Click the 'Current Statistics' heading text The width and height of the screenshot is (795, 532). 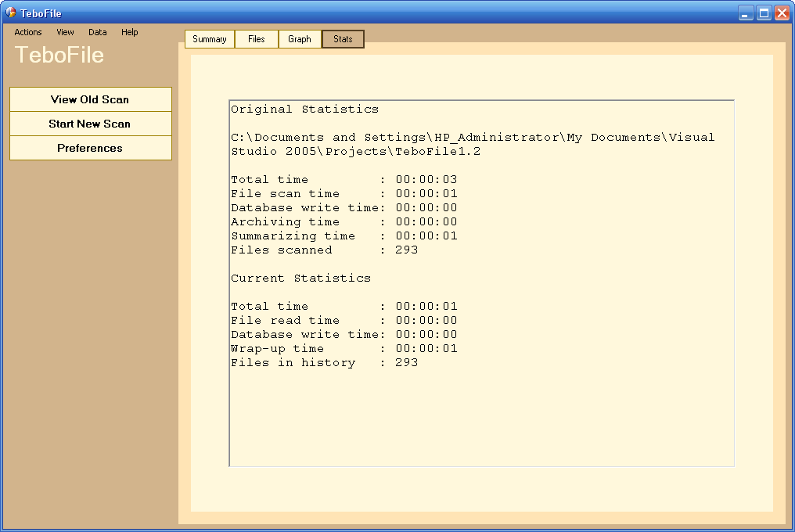(300, 278)
